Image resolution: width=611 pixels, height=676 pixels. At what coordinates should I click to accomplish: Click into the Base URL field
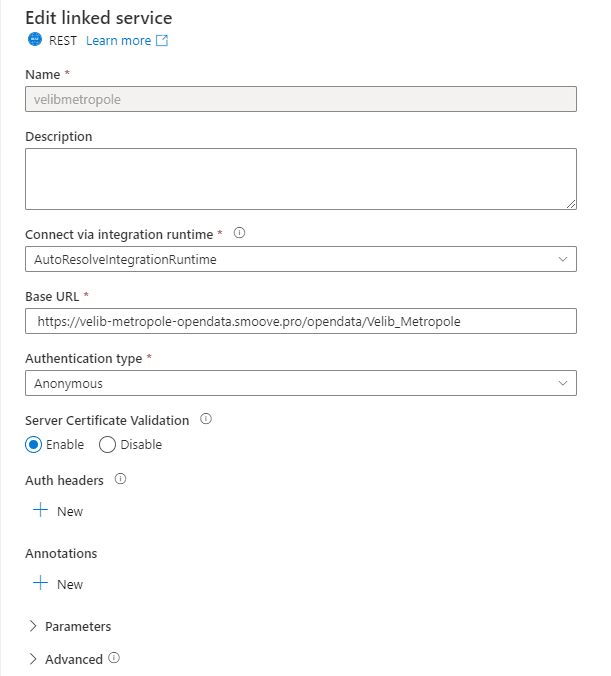pyautogui.click(x=300, y=321)
